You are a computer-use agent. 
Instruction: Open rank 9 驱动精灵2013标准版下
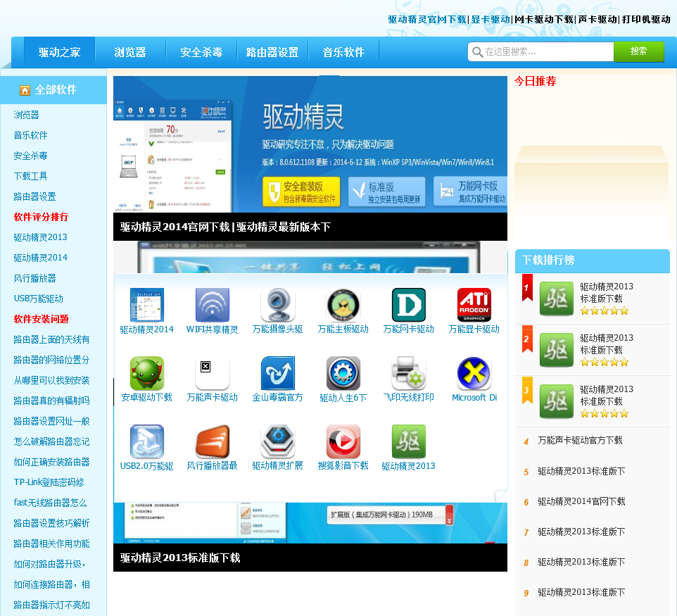581,592
